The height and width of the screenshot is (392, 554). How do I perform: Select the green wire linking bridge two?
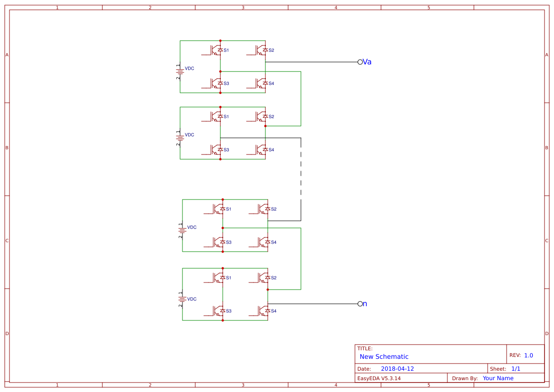tap(300, 100)
